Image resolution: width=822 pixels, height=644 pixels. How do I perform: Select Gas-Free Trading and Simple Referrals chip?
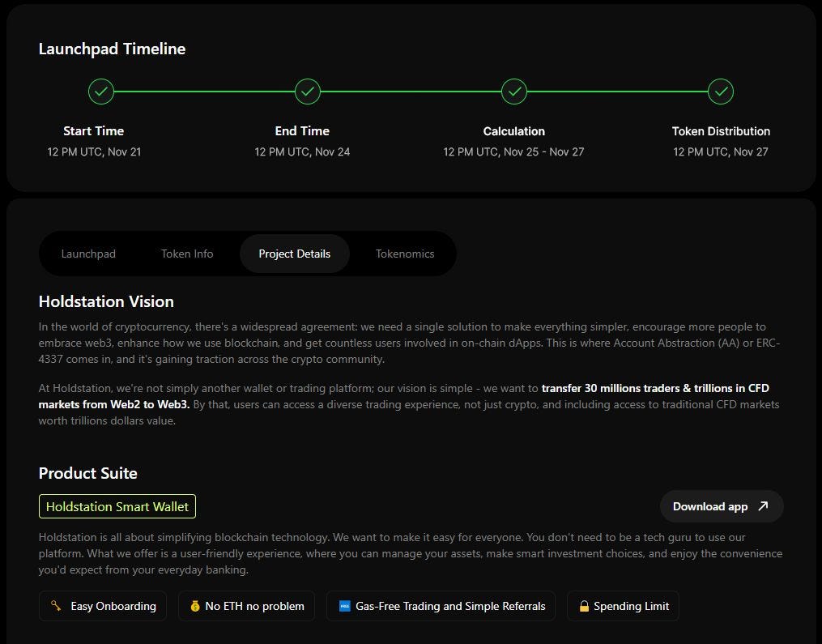(441, 606)
